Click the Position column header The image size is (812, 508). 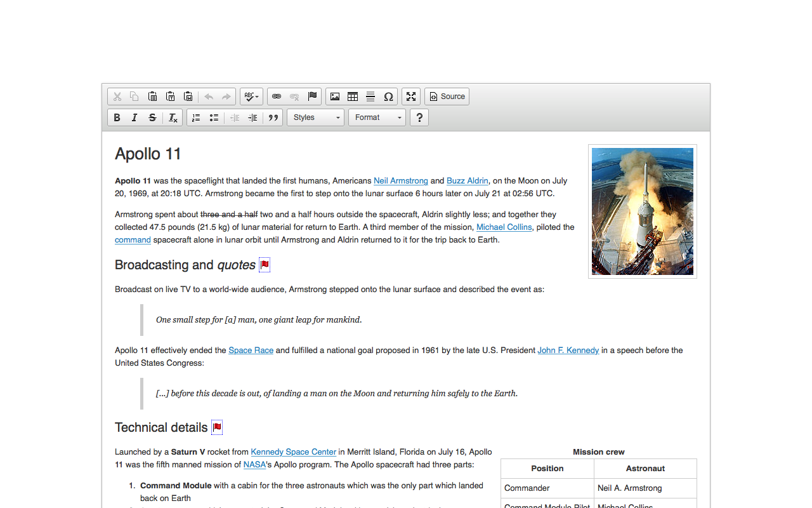(547, 469)
